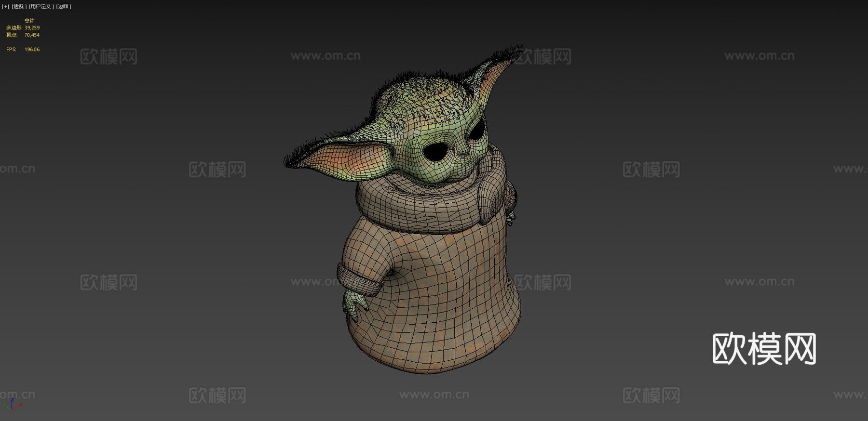Open the 用户定义 viewport settings menu
868x421 pixels.
click(41, 6)
